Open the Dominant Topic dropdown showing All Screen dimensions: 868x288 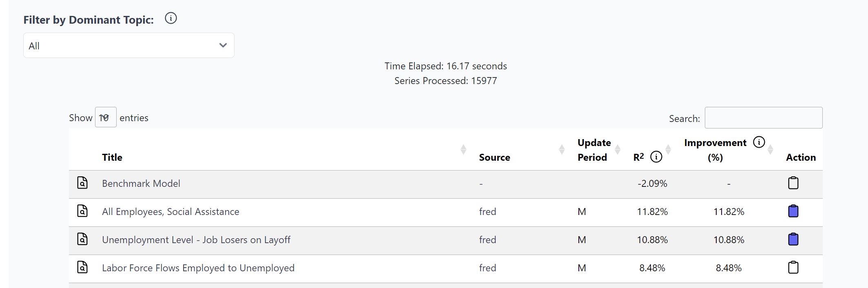[129, 45]
